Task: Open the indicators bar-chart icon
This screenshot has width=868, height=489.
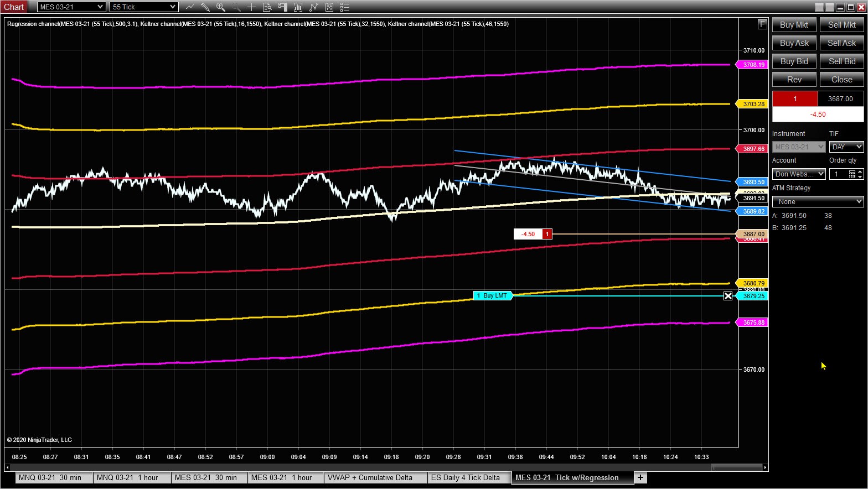Action: (x=298, y=7)
